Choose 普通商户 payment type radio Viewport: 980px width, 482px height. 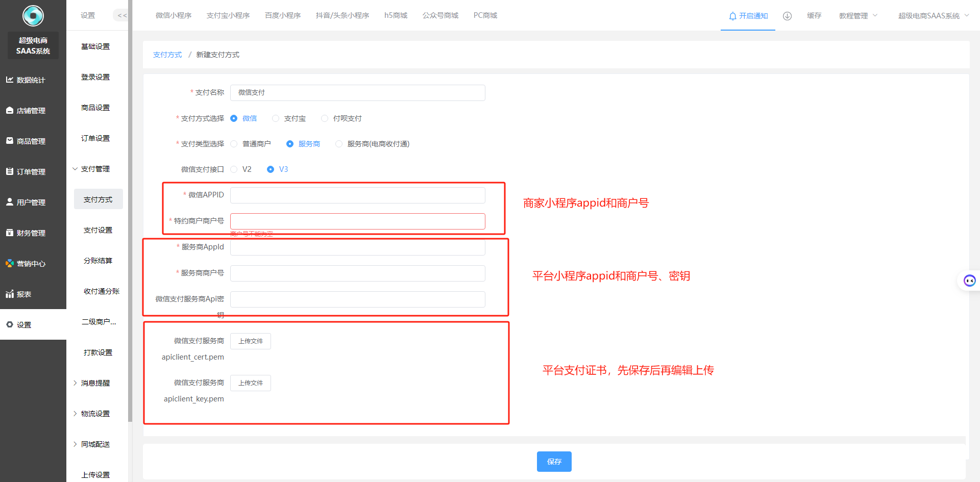click(234, 144)
